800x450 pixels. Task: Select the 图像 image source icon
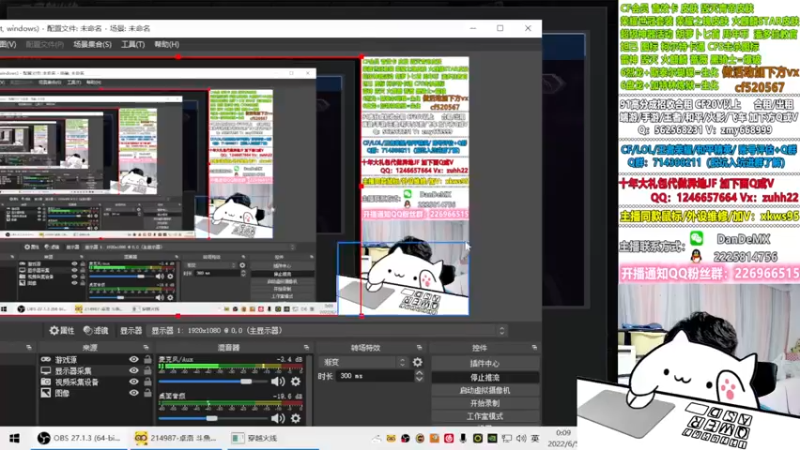pyautogui.click(x=46, y=393)
